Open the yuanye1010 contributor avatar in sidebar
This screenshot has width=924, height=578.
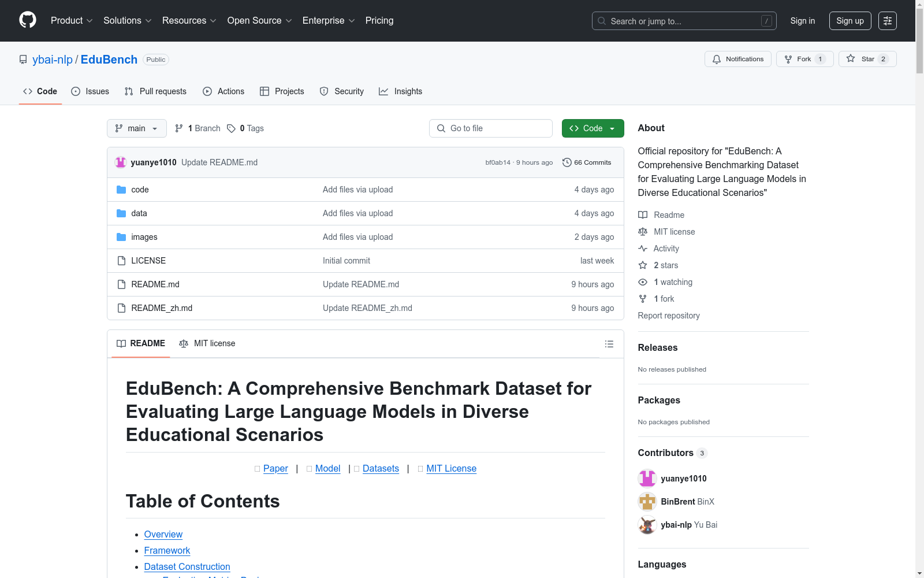click(647, 479)
